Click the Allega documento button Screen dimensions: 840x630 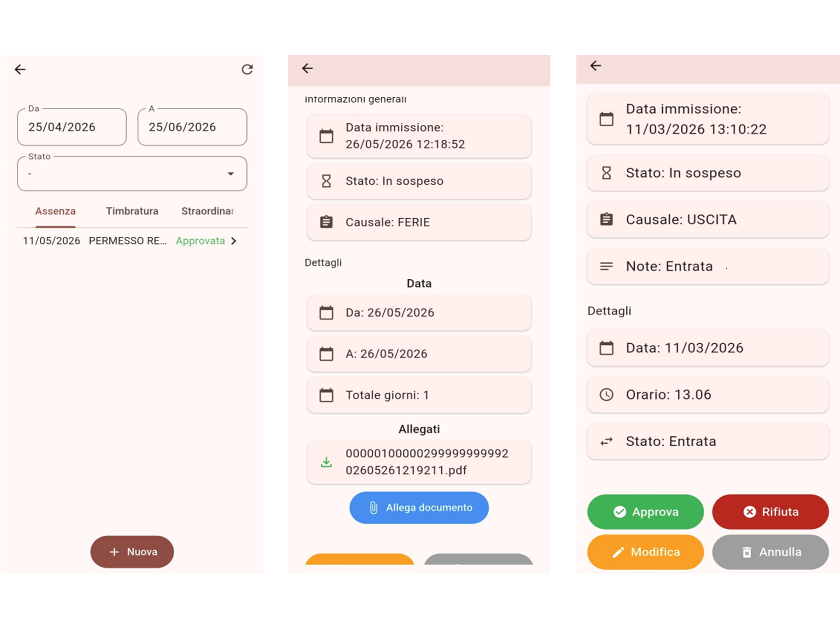click(x=419, y=508)
